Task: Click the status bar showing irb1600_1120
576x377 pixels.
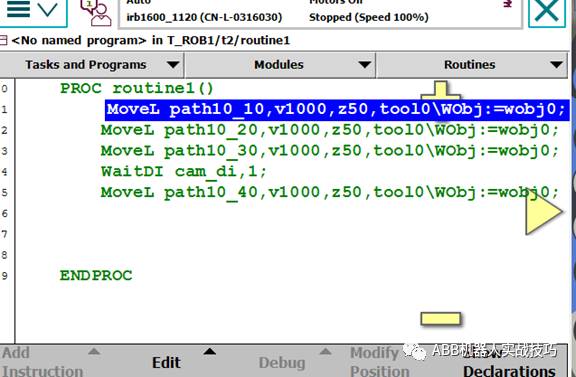Action: (320, 14)
